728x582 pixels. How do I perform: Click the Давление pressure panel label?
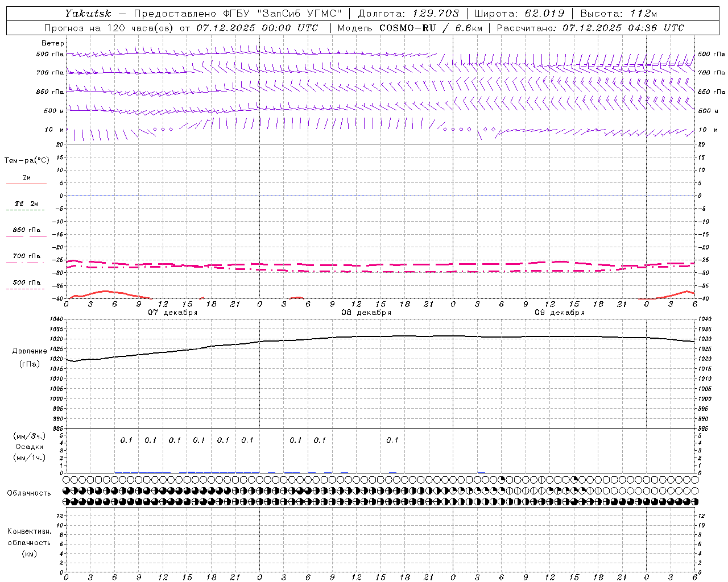[30, 351]
